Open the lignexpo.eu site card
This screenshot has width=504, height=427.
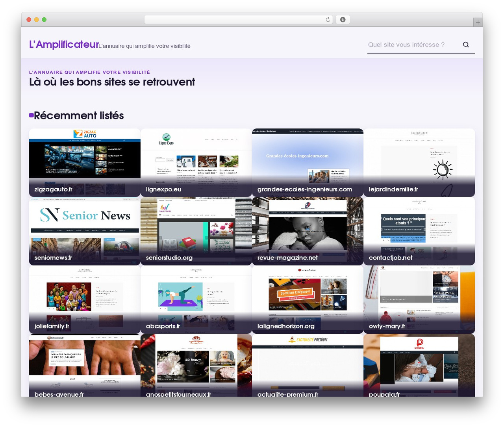pos(196,163)
